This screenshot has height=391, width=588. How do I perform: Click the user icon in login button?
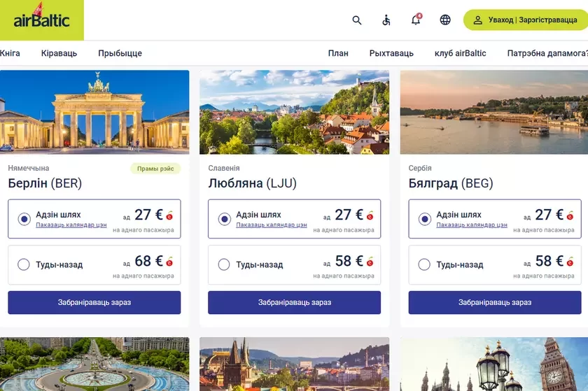coord(478,20)
